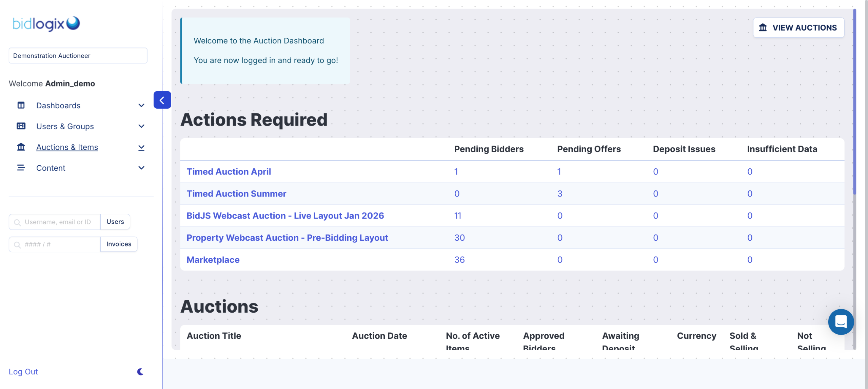Viewport: 868px width, 389px height.
Task: Click the Currency column header
Action: click(696, 336)
